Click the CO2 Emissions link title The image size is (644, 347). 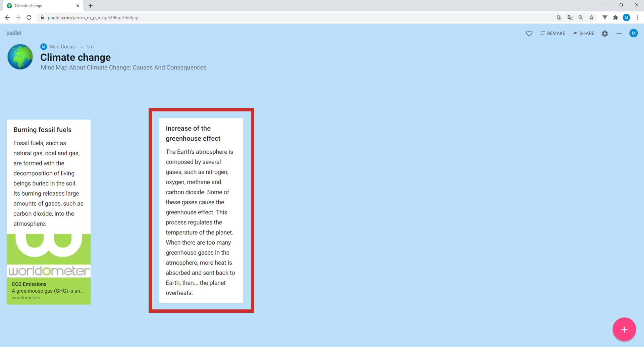[29, 284]
